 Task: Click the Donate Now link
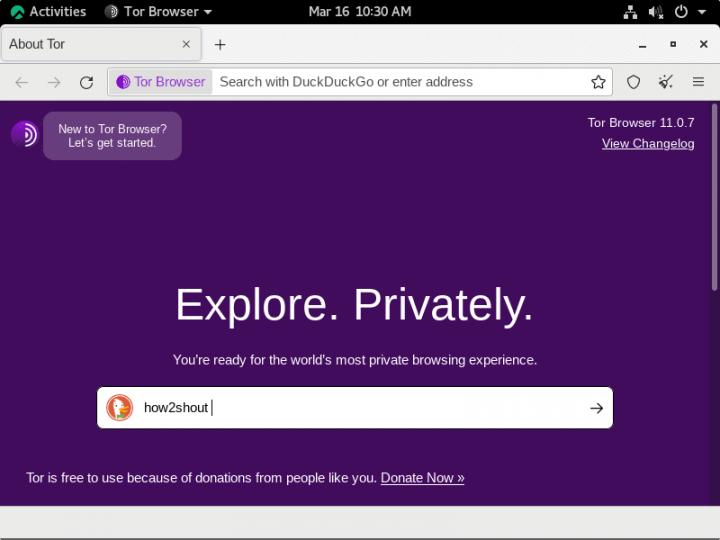(x=422, y=478)
